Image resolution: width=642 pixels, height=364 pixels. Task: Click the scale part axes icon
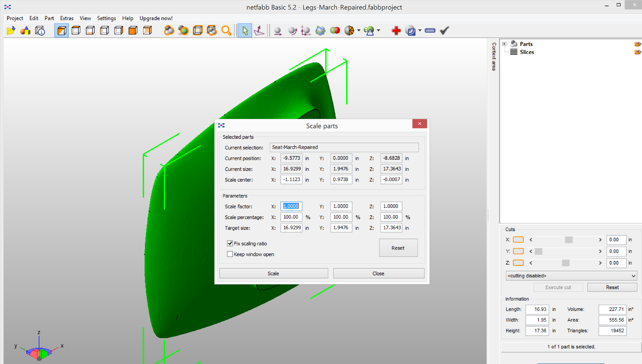(x=306, y=31)
